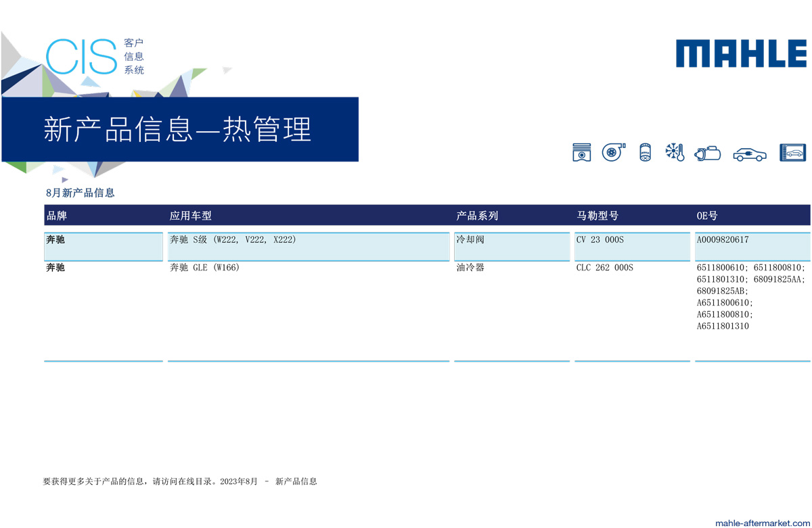This screenshot has height=528, width=812.
Task: Click the 应用车型 column header
Action: point(190,216)
